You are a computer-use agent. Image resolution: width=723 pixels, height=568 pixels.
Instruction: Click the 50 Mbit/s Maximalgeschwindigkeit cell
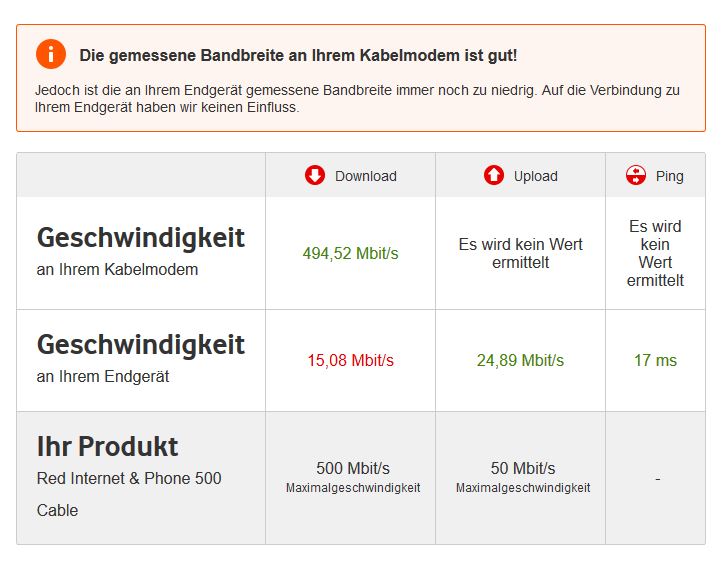[523, 477]
